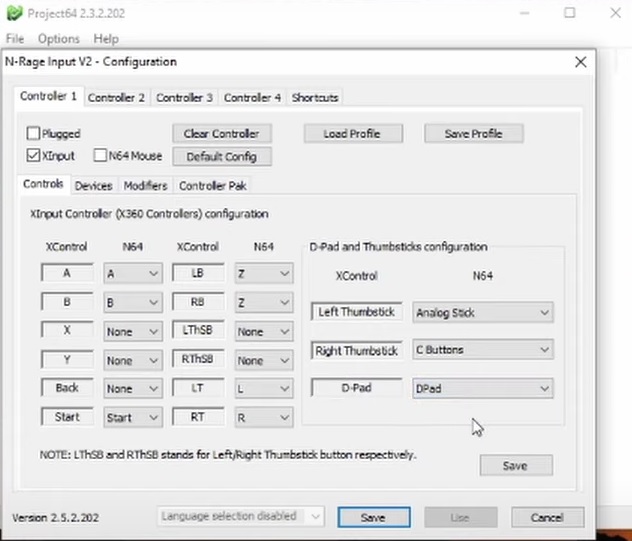Click the Clear Controller button
This screenshot has height=541, width=632.
(221, 134)
